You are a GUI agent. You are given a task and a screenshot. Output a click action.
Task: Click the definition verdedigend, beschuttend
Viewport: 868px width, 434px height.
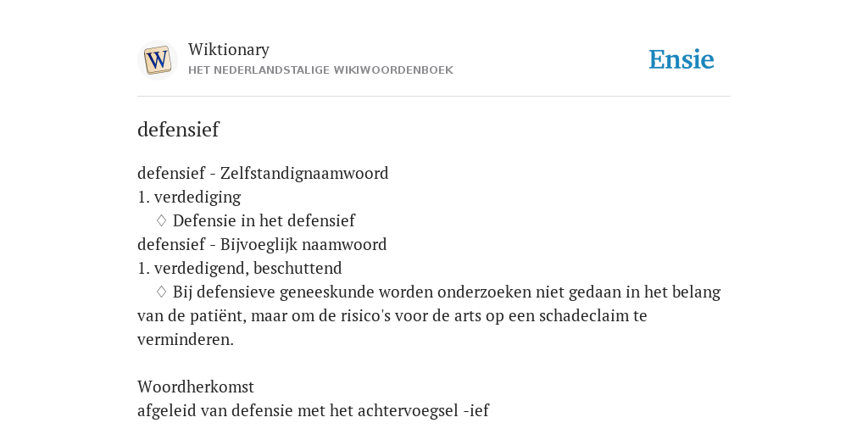248,268
